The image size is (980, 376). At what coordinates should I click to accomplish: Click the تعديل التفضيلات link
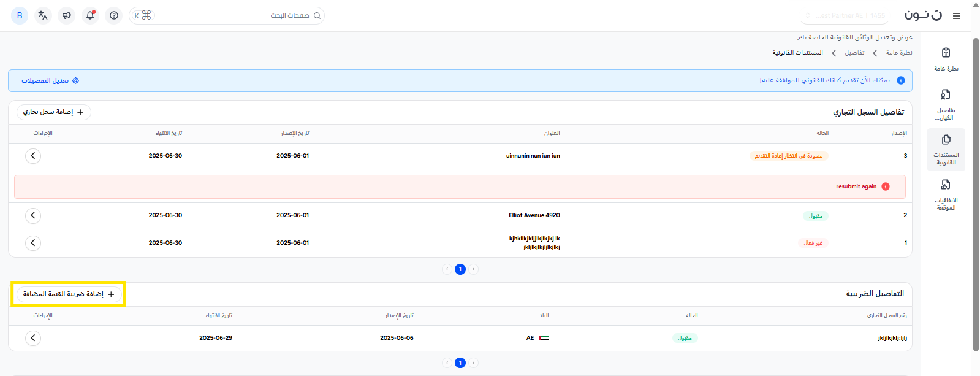coord(50,81)
